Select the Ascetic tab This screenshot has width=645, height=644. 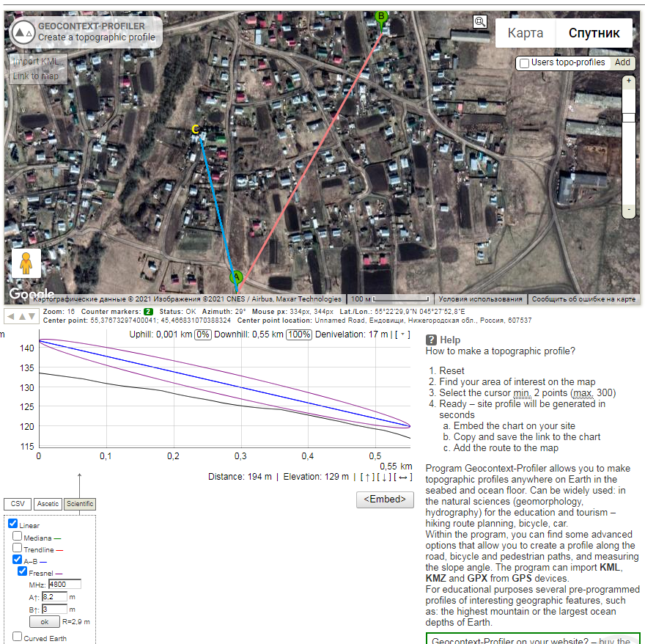click(48, 504)
